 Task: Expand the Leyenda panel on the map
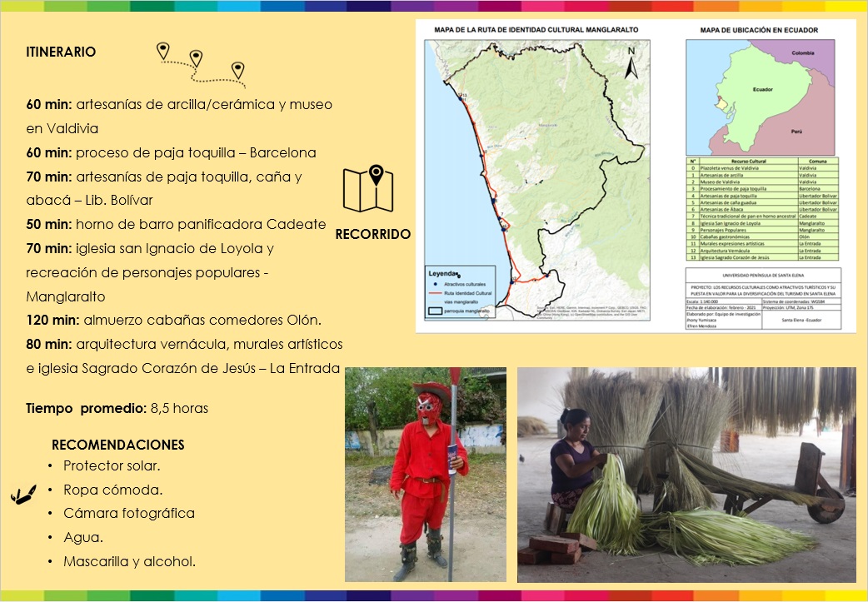[x=441, y=273]
